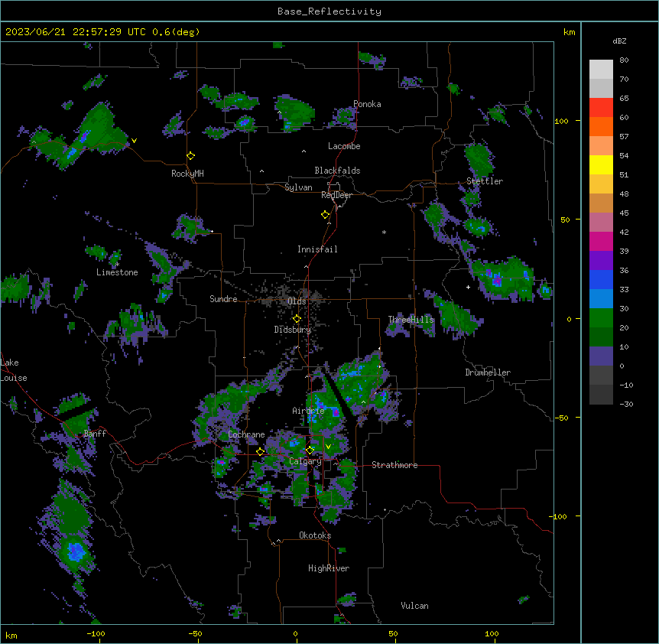The image size is (659, 644).
Task: Click the purple 39-36 dBZ legend swatch
Action: click(x=601, y=261)
